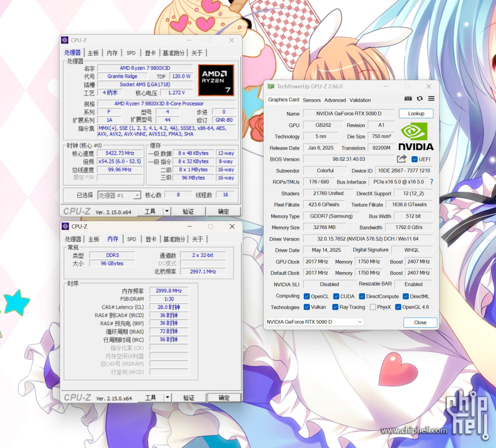Screen dimensions: 496x448
Task: Click the BIOS share/export icon in GPU-Z
Action: point(401,159)
